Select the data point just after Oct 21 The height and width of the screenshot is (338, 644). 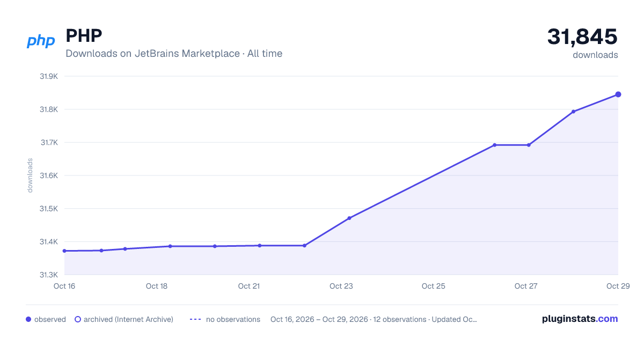pyautogui.click(x=260, y=246)
